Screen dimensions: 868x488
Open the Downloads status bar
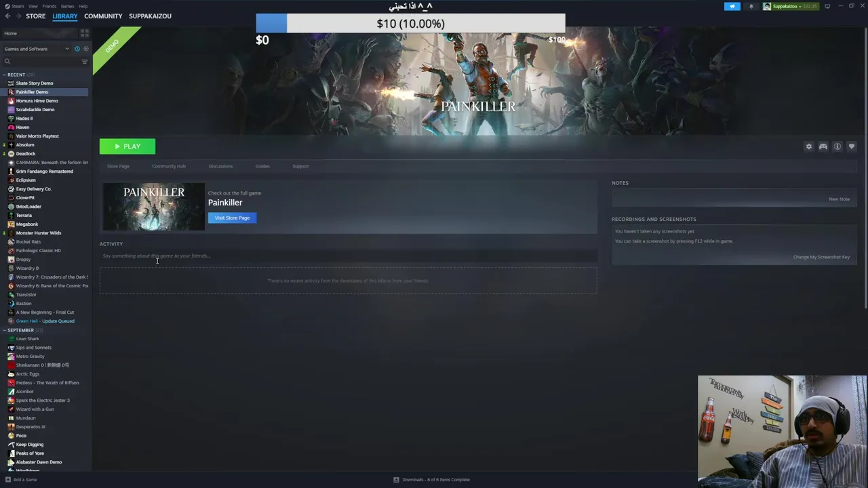(432, 480)
